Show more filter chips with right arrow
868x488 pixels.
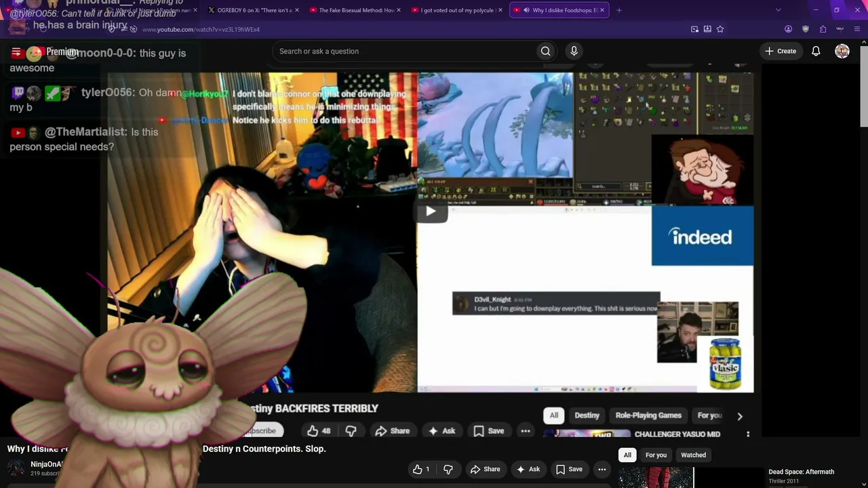point(740,416)
